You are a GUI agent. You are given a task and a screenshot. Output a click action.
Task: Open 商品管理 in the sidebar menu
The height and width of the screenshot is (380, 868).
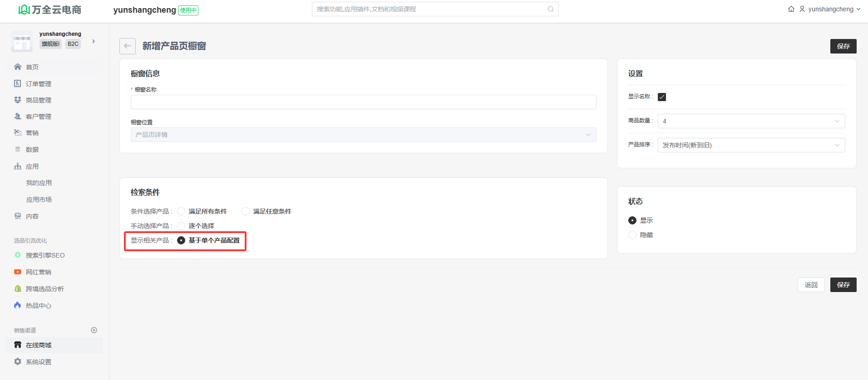point(39,100)
